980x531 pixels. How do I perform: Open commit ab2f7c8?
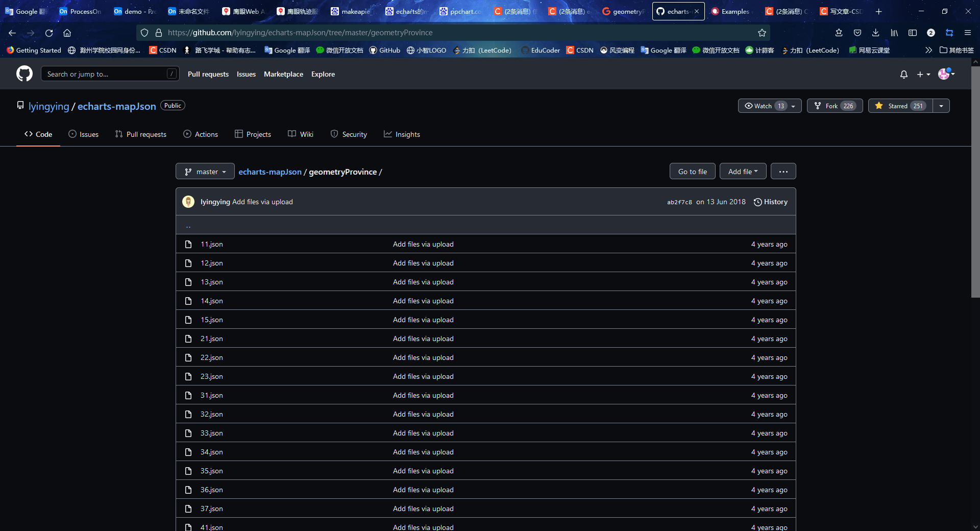[x=679, y=202]
